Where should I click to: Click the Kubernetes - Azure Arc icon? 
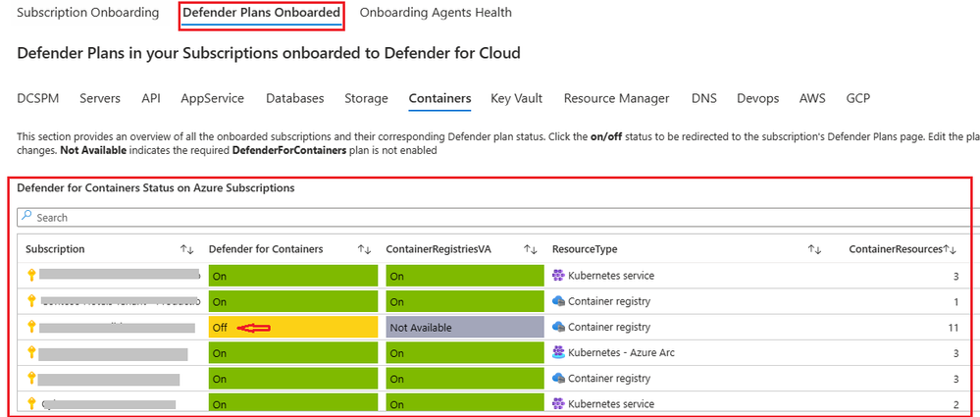pyautogui.click(x=558, y=352)
